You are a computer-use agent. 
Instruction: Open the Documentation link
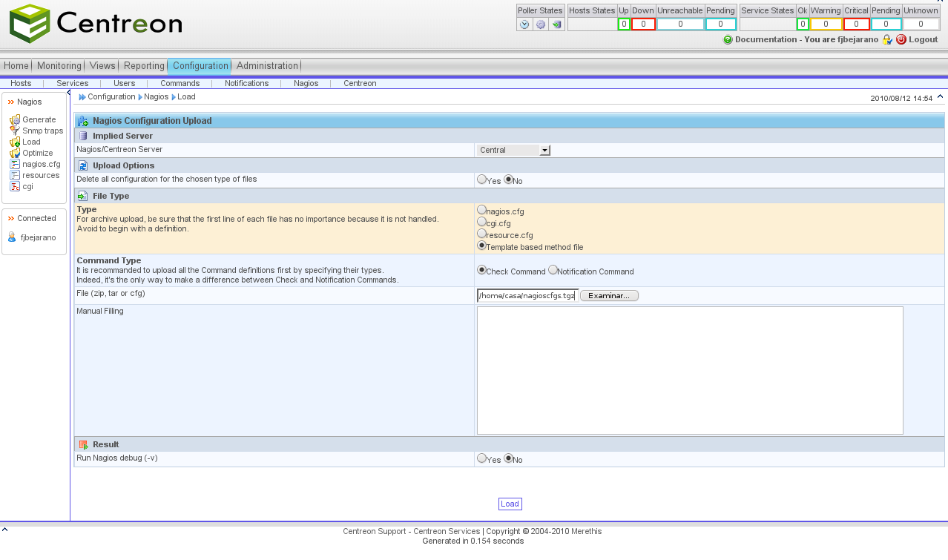tap(766, 39)
